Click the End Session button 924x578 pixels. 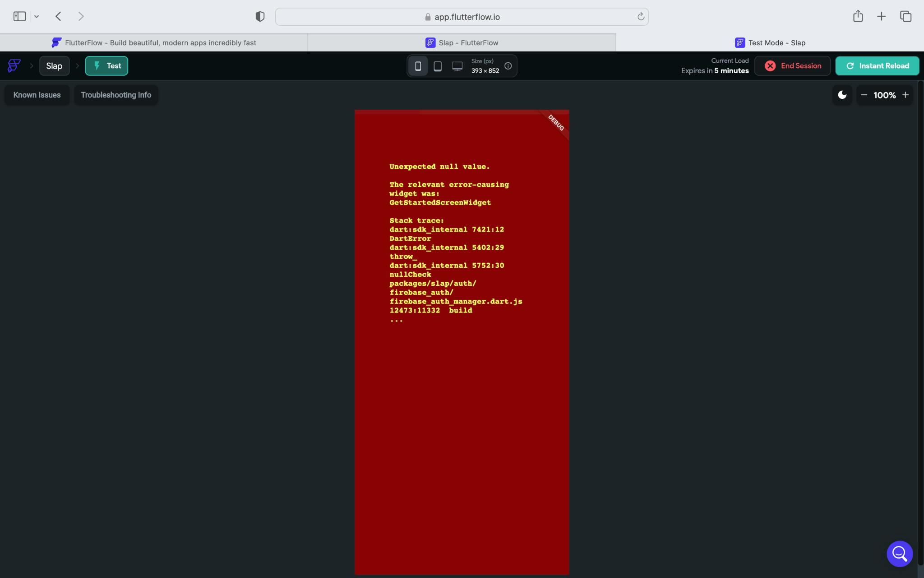pos(792,66)
